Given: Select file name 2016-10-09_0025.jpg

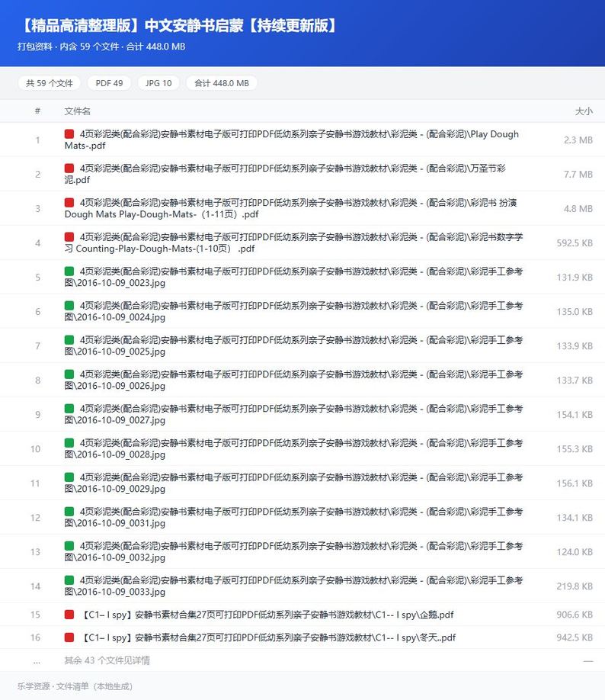Looking at the screenshot, I should point(293,346).
